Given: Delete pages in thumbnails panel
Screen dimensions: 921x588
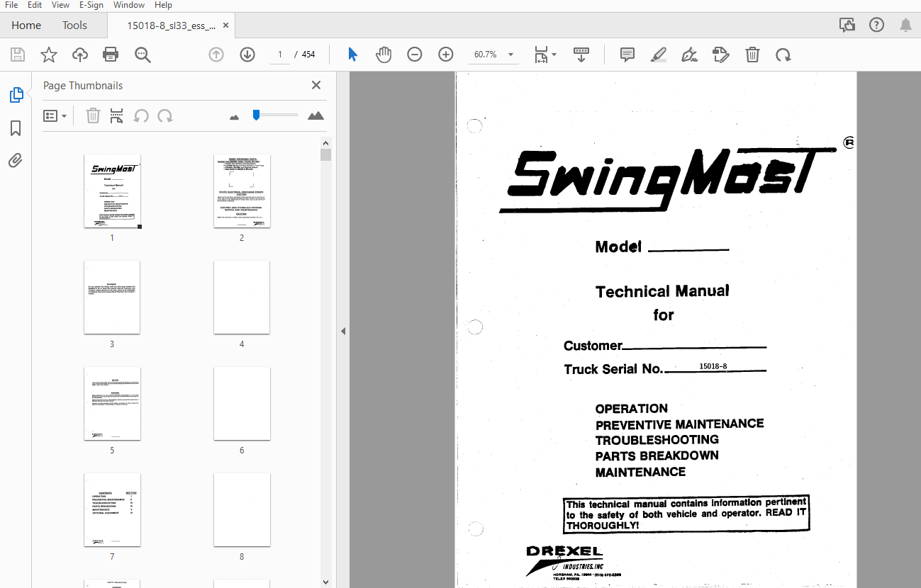Looking at the screenshot, I should point(93,115).
